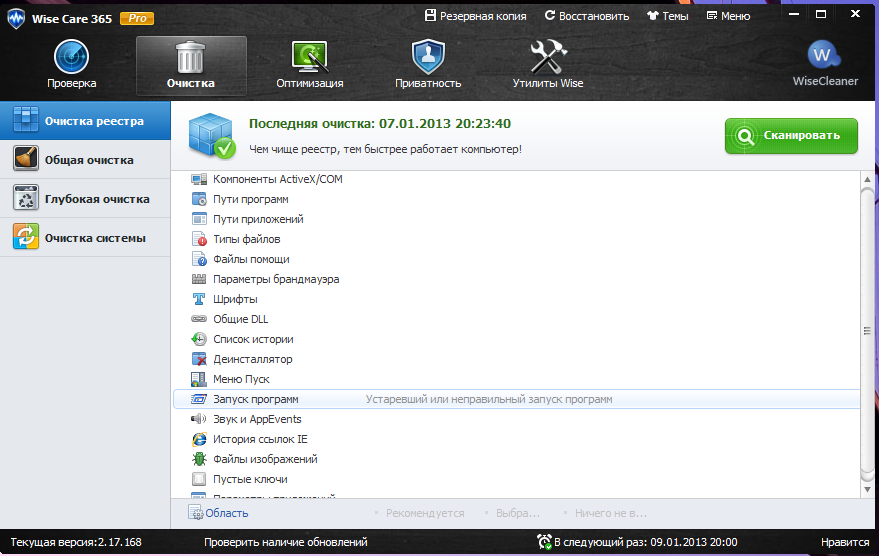Click the Пути программ row icon
Viewport: 879px width, 556px height.
point(199,199)
